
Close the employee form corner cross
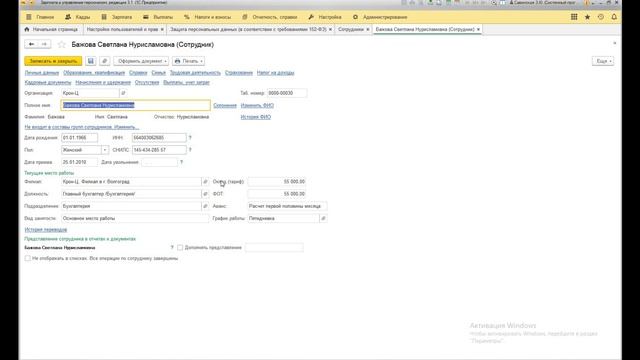pyautogui.click(x=615, y=43)
